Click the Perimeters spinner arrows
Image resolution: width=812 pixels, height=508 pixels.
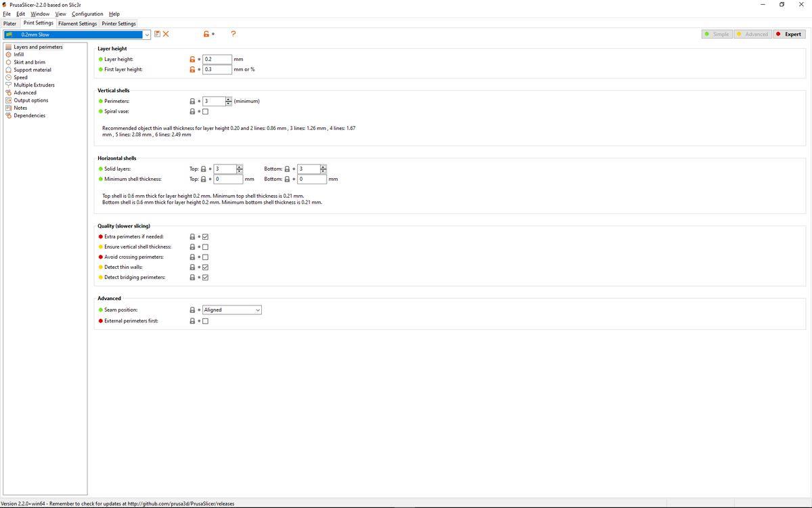[229, 101]
